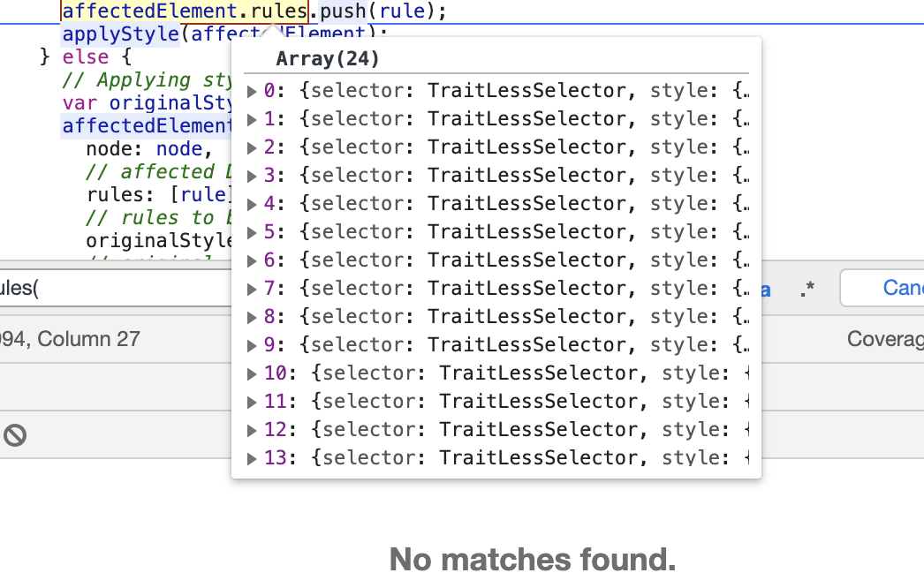Click the "node: node" property in code

[148, 148]
